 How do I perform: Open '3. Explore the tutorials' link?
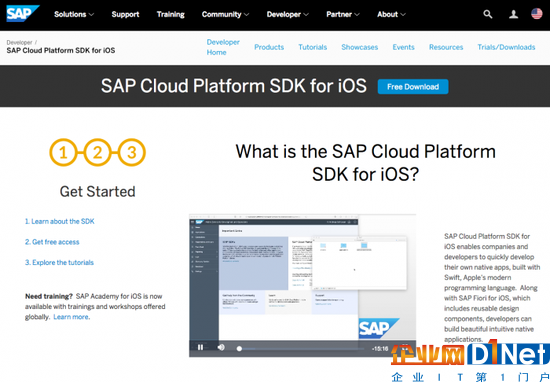coord(59,262)
